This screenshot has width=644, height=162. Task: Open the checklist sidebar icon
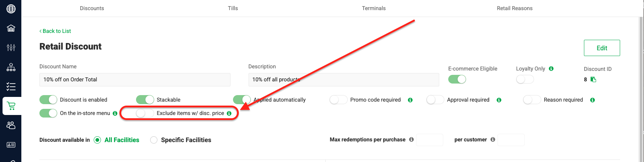[x=11, y=87]
